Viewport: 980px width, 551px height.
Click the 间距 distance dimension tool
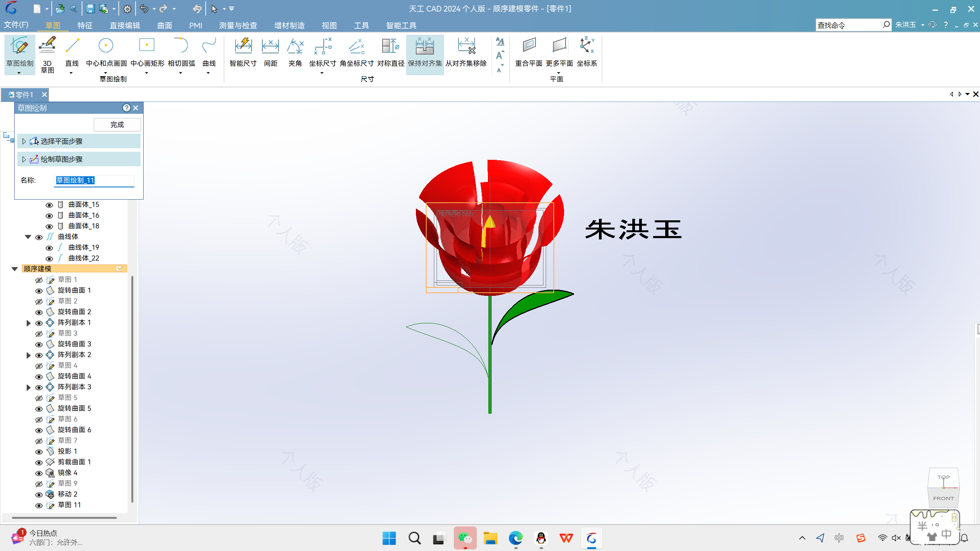pyautogui.click(x=270, y=52)
